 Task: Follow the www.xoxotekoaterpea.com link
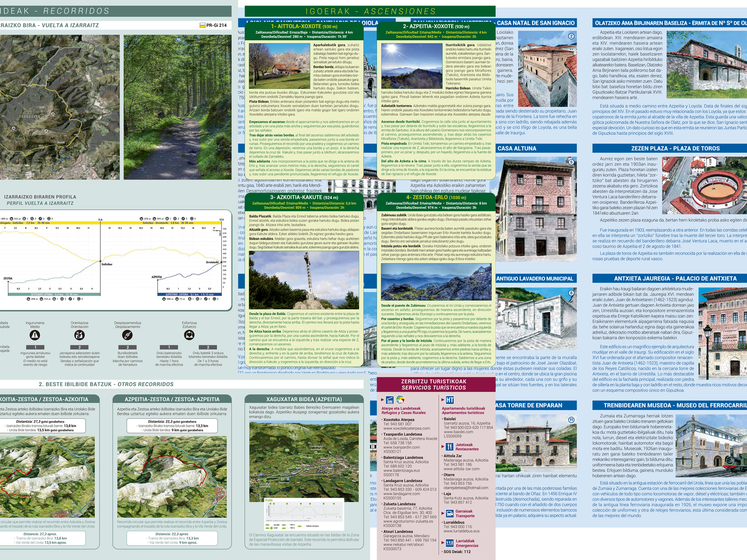pyautogui.click(x=406, y=428)
